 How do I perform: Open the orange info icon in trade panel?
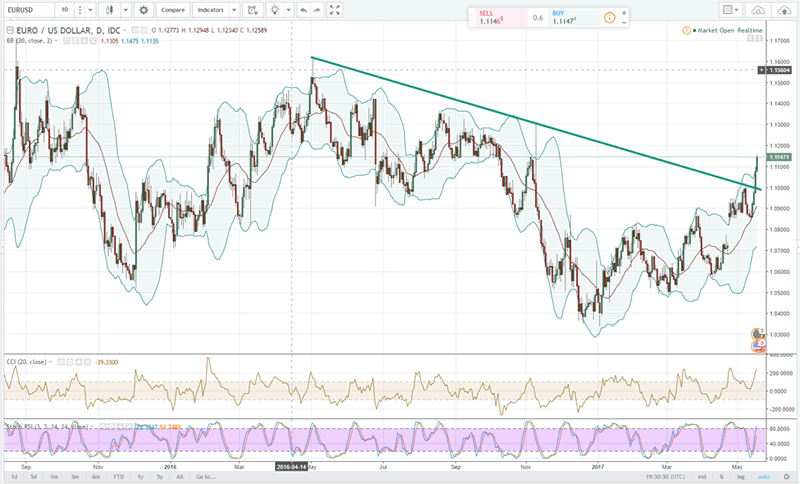click(609, 17)
